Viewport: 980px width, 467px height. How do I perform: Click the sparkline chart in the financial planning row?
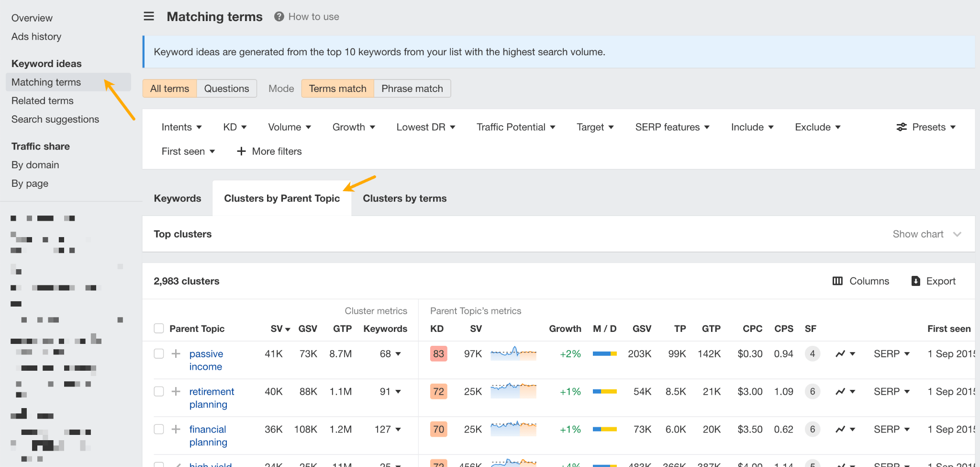tap(512, 429)
